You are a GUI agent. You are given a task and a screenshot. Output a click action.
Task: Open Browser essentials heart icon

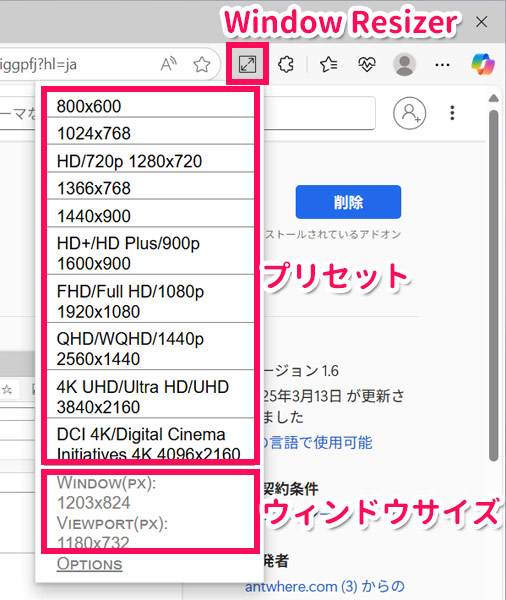coord(366,64)
